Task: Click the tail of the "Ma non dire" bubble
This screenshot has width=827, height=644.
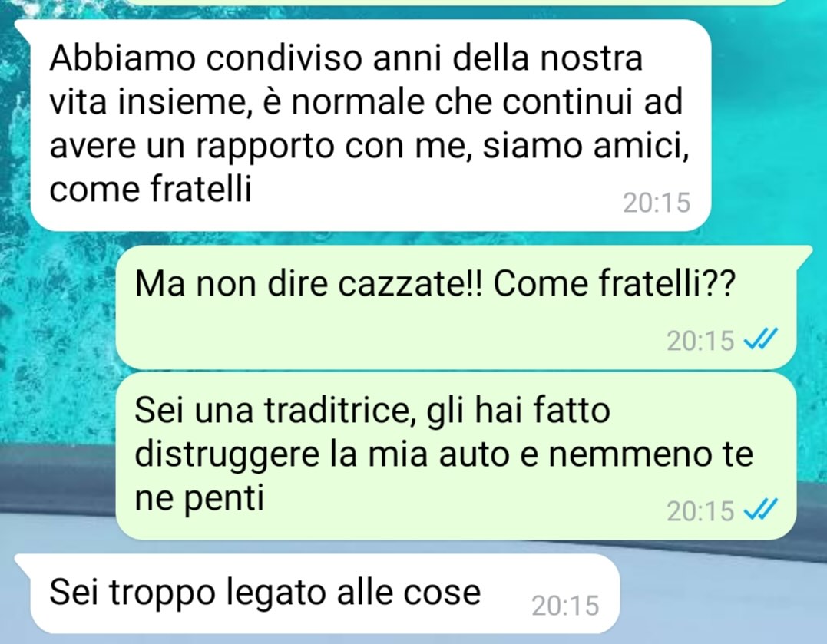Action: [x=803, y=252]
